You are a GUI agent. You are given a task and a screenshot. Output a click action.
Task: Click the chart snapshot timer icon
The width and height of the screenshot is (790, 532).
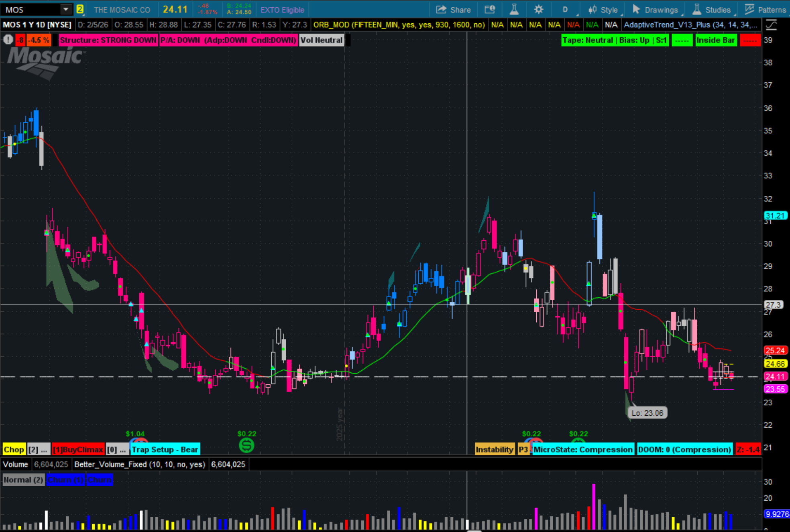click(x=490, y=10)
